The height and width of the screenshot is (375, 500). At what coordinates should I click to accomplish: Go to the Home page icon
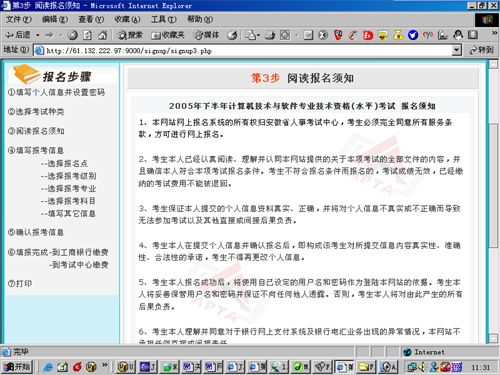pos(102,35)
